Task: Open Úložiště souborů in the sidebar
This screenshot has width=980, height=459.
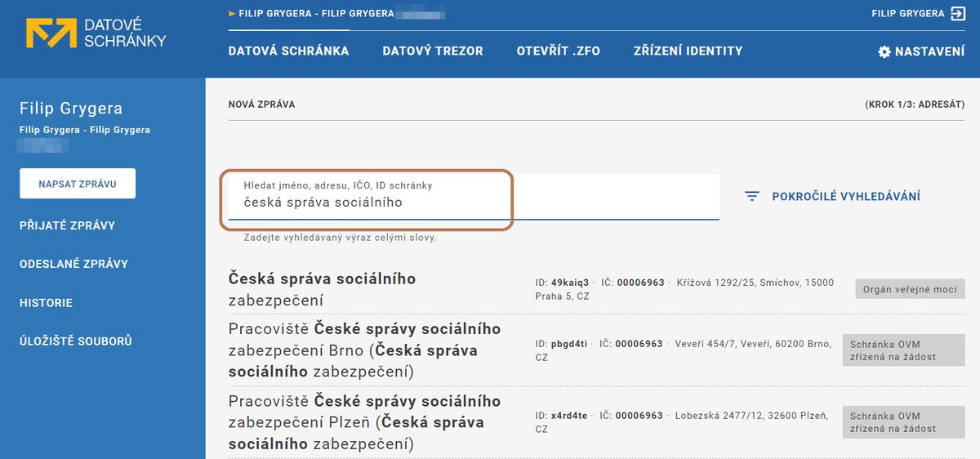Action: [x=76, y=341]
